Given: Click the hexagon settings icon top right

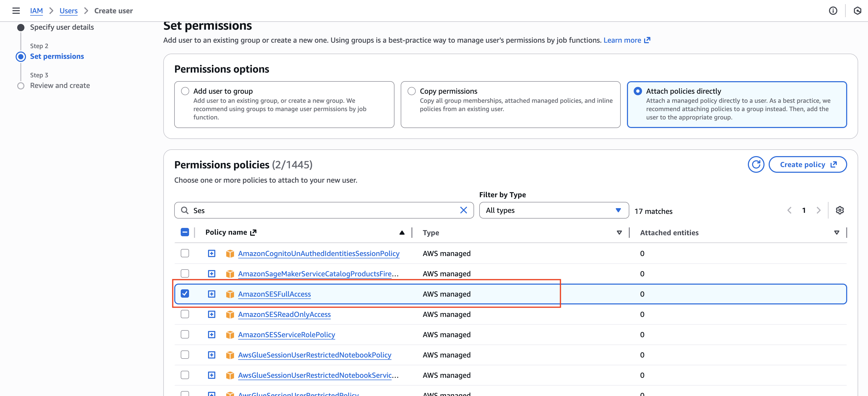Looking at the screenshot, I should pyautogui.click(x=857, y=11).
